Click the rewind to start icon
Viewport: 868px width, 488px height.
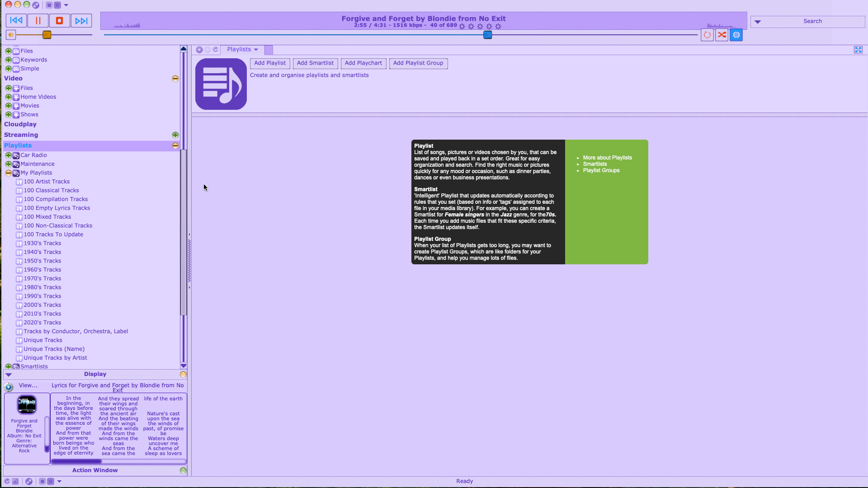15,21
